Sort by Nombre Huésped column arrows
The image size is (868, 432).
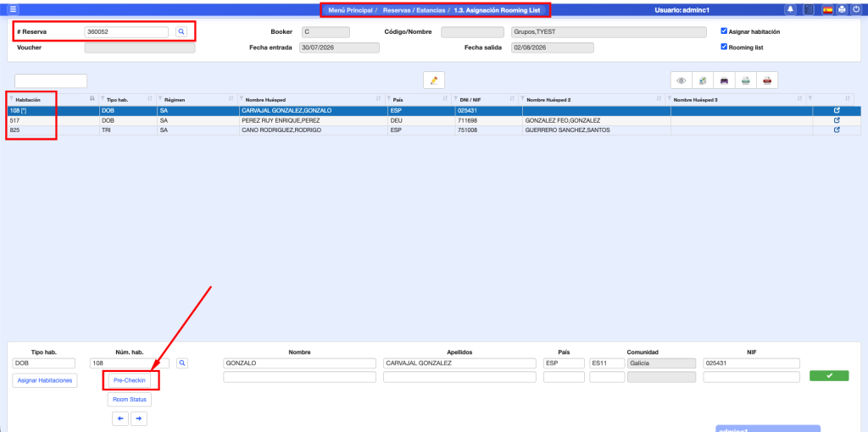pos(378,98)
